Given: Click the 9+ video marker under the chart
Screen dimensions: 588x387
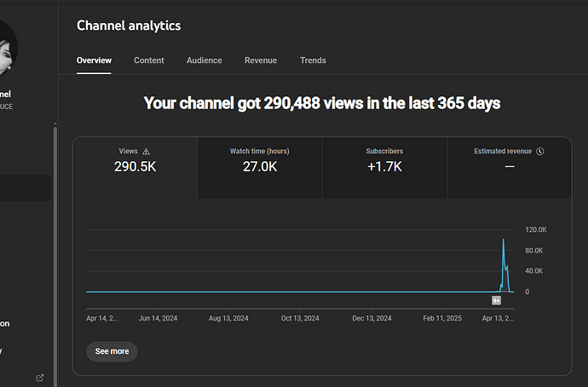Looking at the screenshot, I should [x=496, y=300].
